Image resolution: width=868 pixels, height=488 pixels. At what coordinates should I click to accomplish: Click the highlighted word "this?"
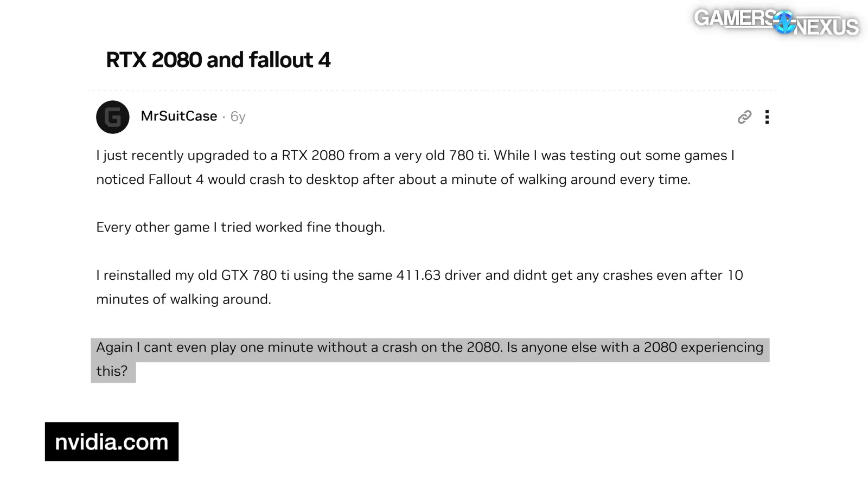tap(112, 371)
